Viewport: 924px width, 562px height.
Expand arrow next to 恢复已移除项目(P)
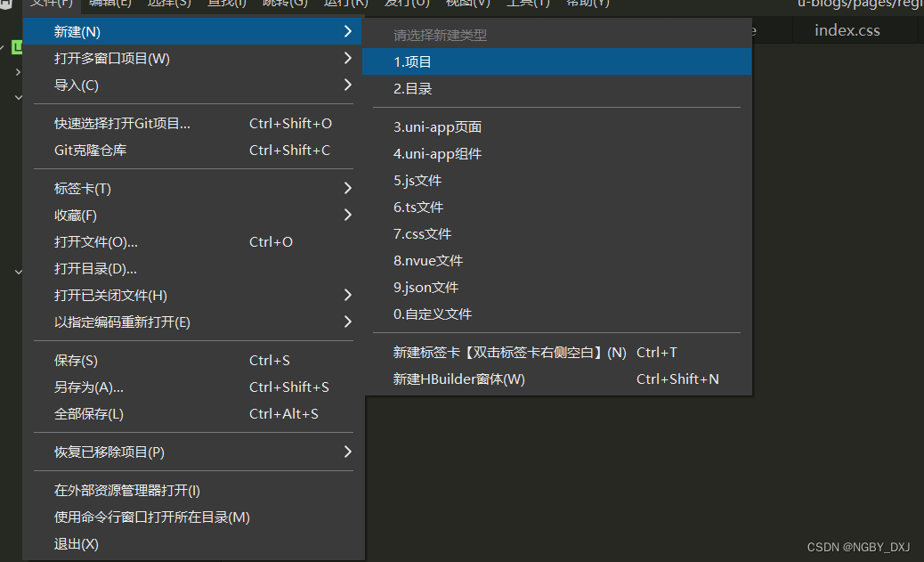coord(348,452)
